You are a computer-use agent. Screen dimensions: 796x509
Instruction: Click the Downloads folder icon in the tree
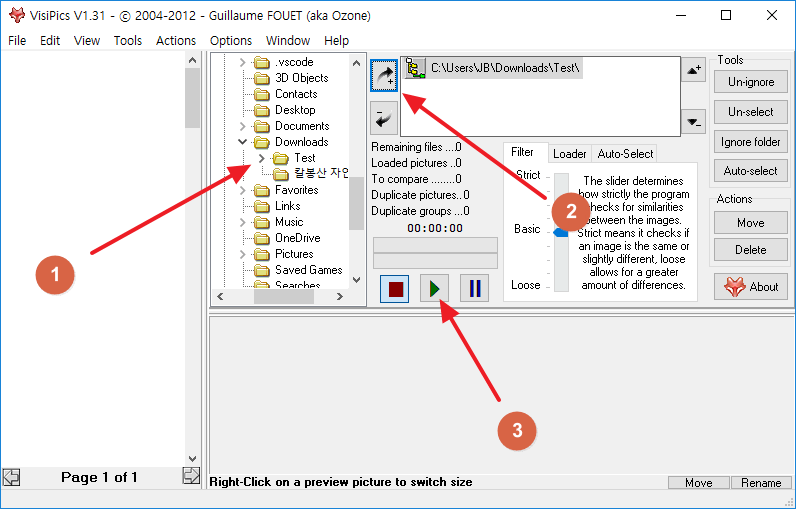coord(261,142)
